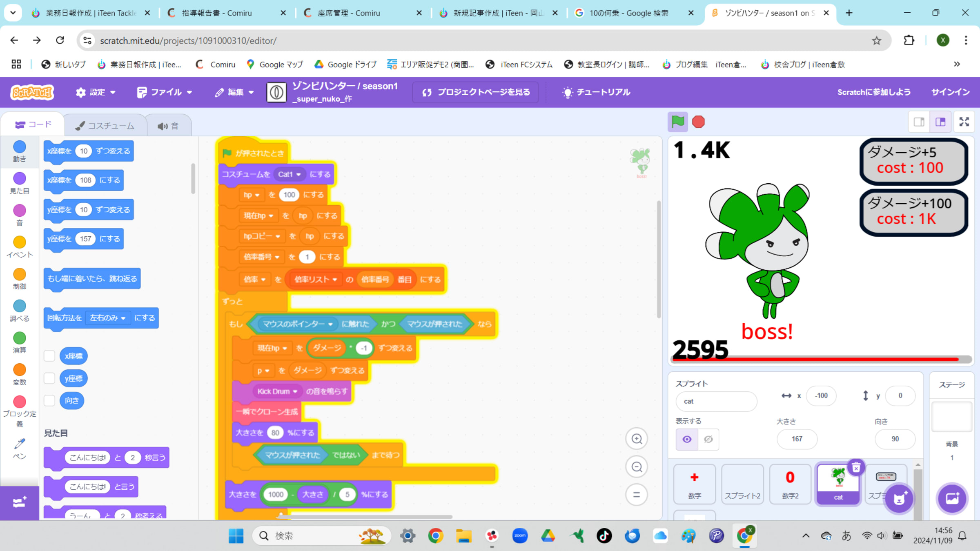Open the choose a sprite button

click(900, 498)
